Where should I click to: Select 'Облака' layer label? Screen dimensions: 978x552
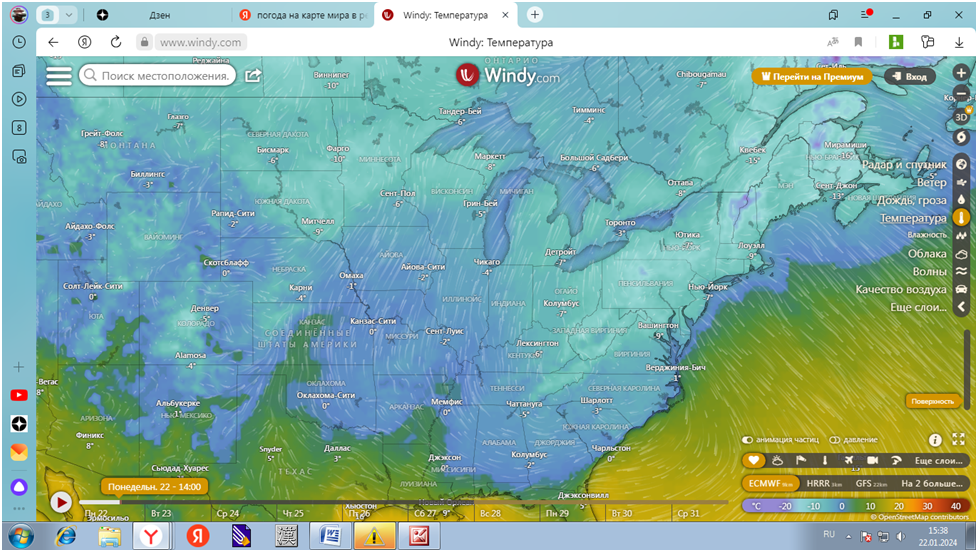927,254
